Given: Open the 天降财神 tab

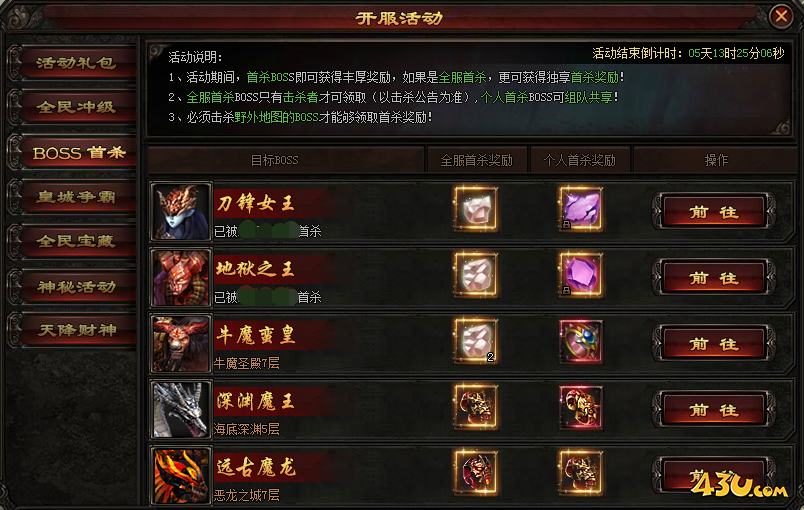Looking at the screenshot, I should click(74, 330).
